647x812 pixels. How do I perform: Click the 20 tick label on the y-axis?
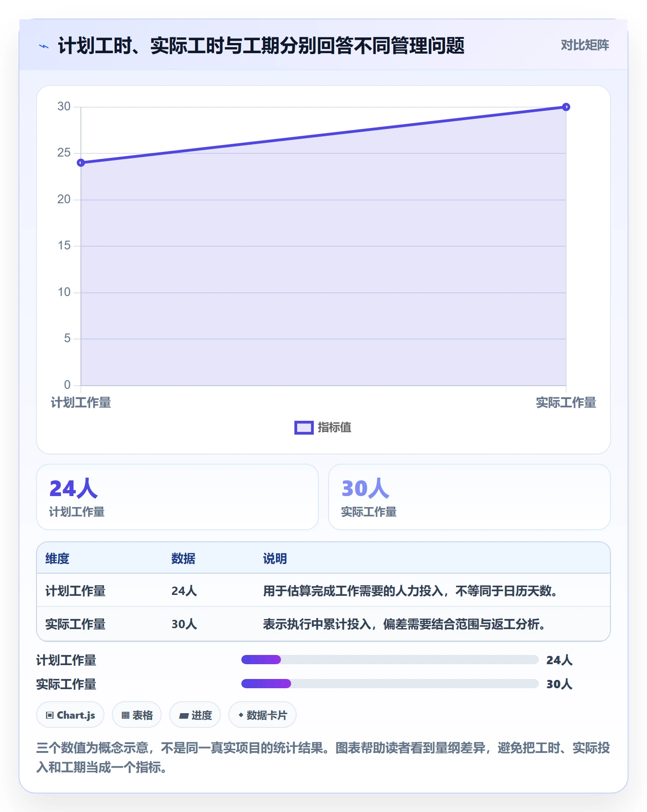click(64, 200)
